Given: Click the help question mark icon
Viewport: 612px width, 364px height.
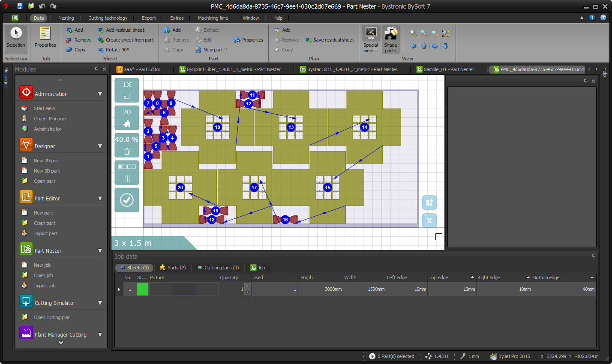Looking at the screenshot, I should pos(603,18).
